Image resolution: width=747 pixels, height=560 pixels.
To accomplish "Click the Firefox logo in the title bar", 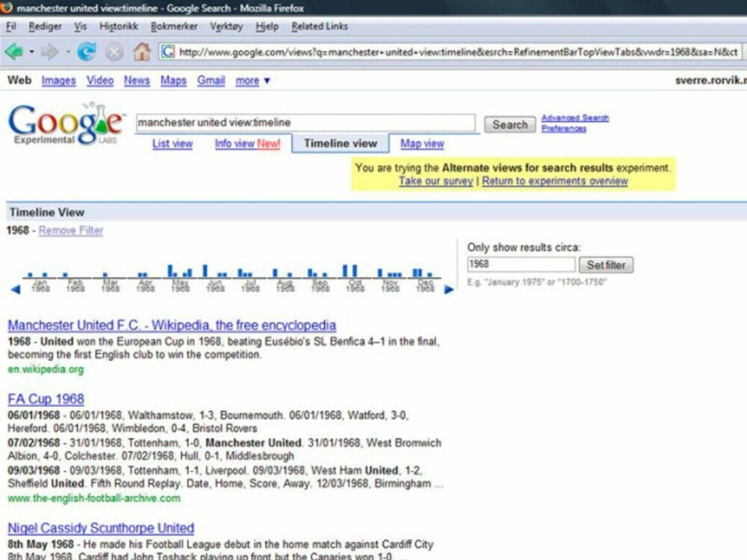I will click(x=6, y=7).
